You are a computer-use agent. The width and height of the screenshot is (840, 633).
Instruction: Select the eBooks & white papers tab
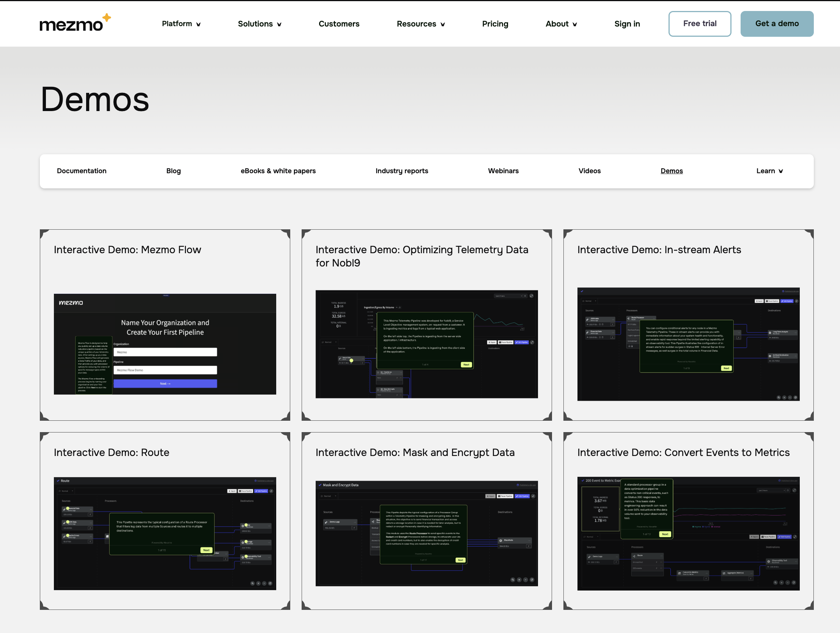click(278, 171)
